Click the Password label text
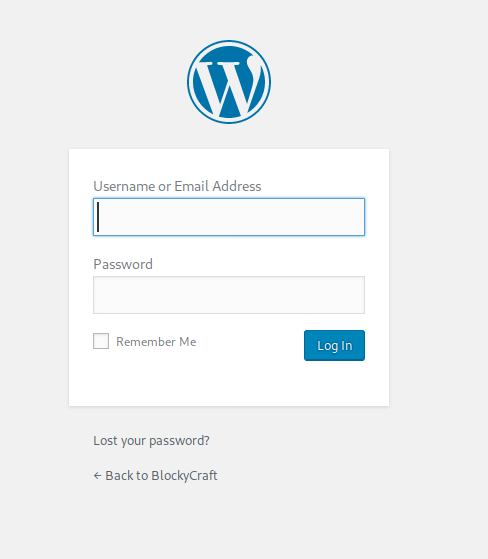 (x=123, y=265)
